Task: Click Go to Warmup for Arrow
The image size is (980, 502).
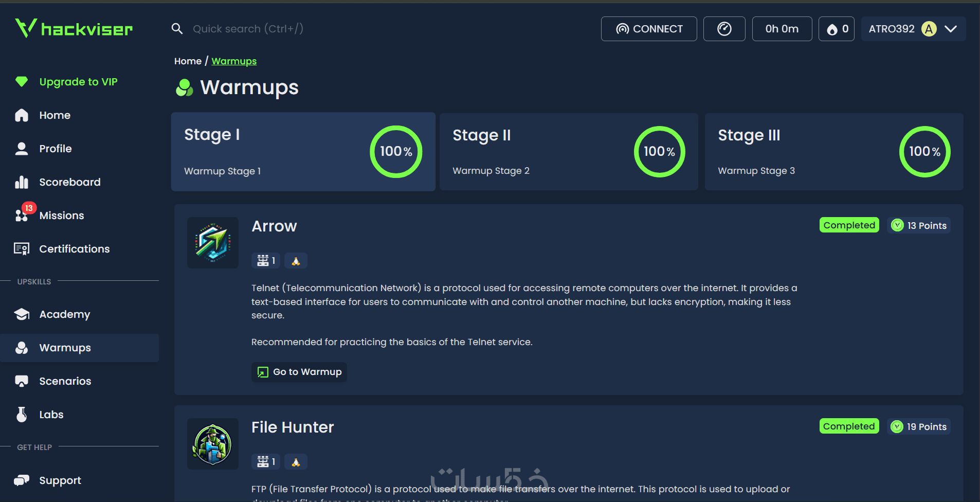Action: tap(299, 372)
